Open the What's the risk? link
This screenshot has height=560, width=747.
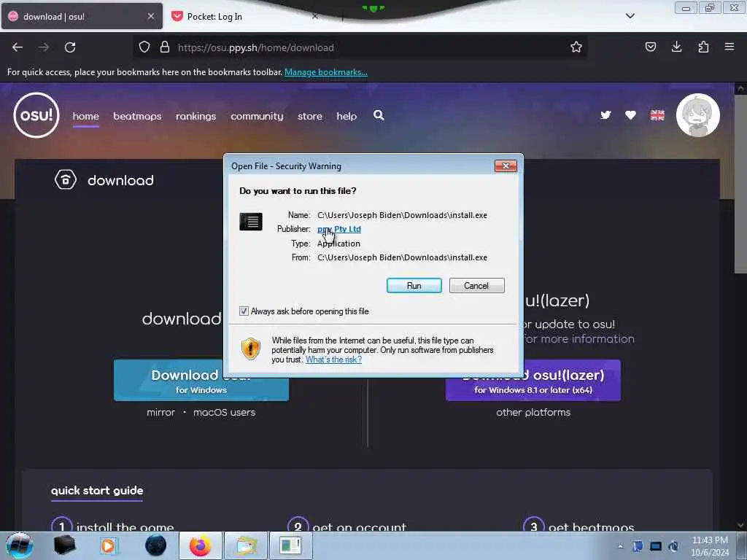click(333, 359)
